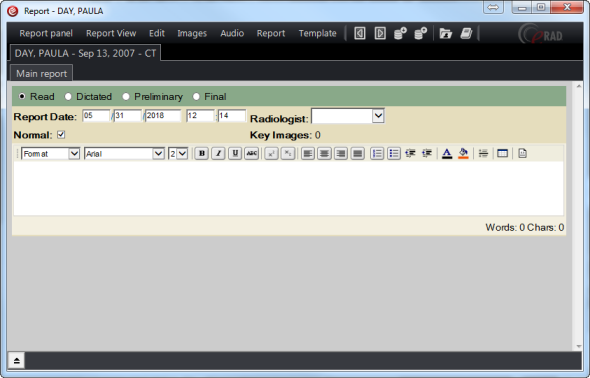
Task: Click the next report arrow icon
Action: [380, 33]
